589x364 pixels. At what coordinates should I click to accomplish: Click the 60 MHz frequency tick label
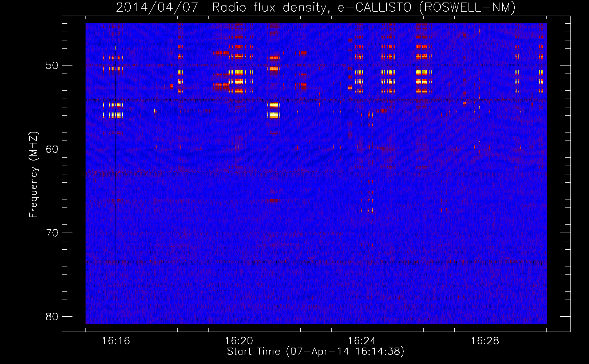[52, 150]
